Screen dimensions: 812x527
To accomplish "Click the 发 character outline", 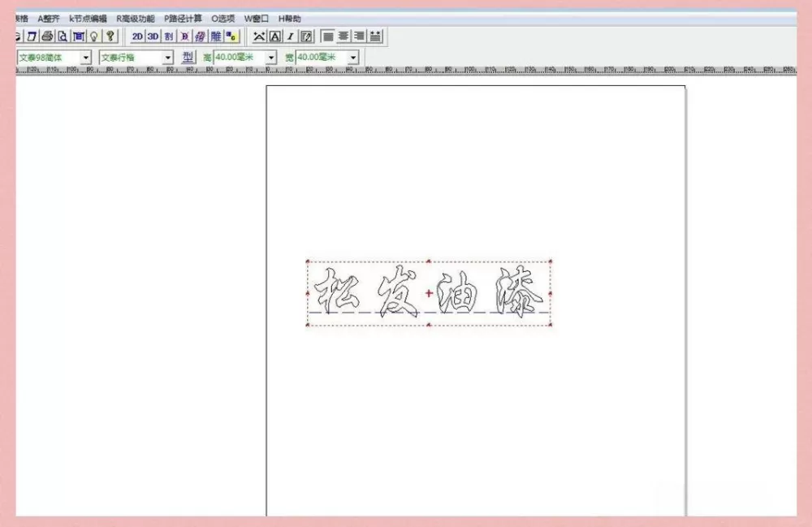I will pos(398,292).
